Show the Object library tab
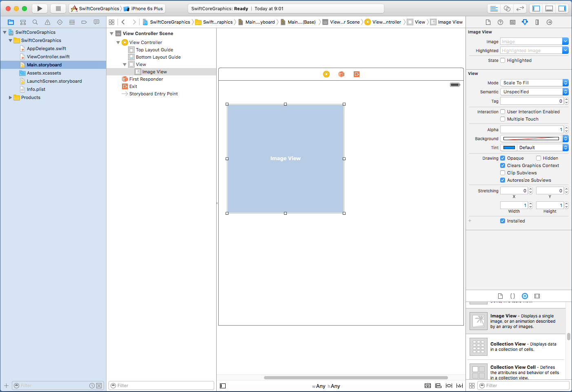This screenshot has width=572, height=392. click(525, 296)
